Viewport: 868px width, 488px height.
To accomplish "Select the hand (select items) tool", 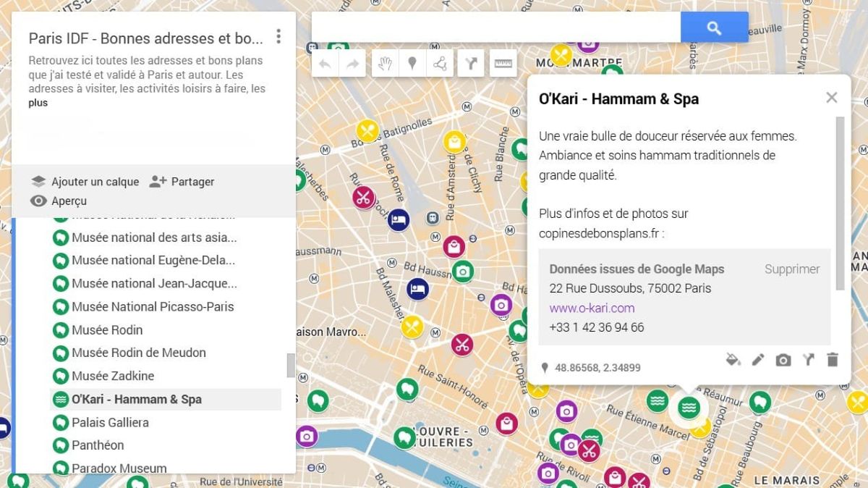I will (x=385, y=64).
